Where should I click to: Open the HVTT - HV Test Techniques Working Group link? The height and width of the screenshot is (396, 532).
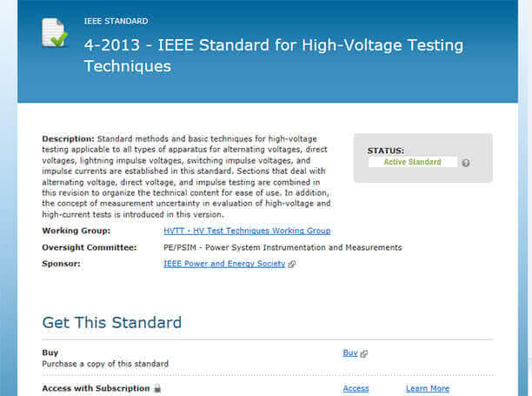click(x=247, y=231)
